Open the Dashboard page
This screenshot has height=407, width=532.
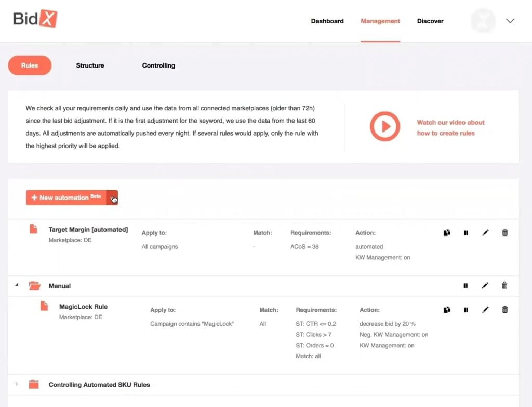click(x=327, y=21)
